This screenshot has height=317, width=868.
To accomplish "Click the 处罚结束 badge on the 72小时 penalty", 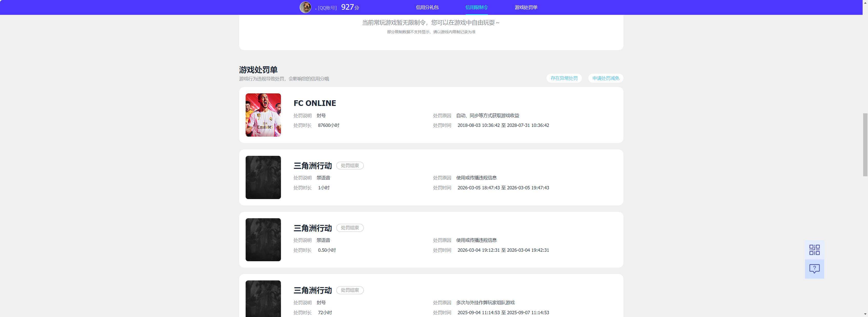I will pos(350,290).
